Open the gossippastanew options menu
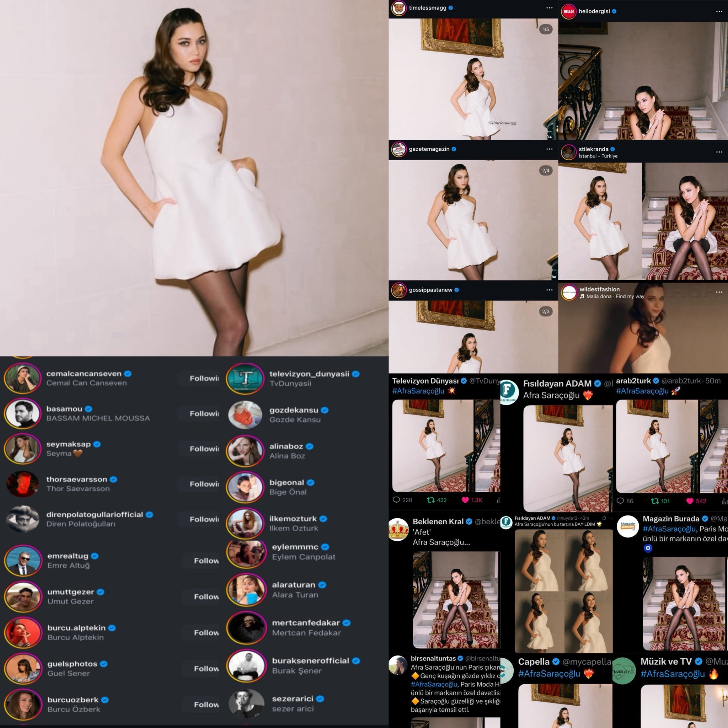Image resolution: width=728 pixels, height=728 pixels. tap(550, 290)
